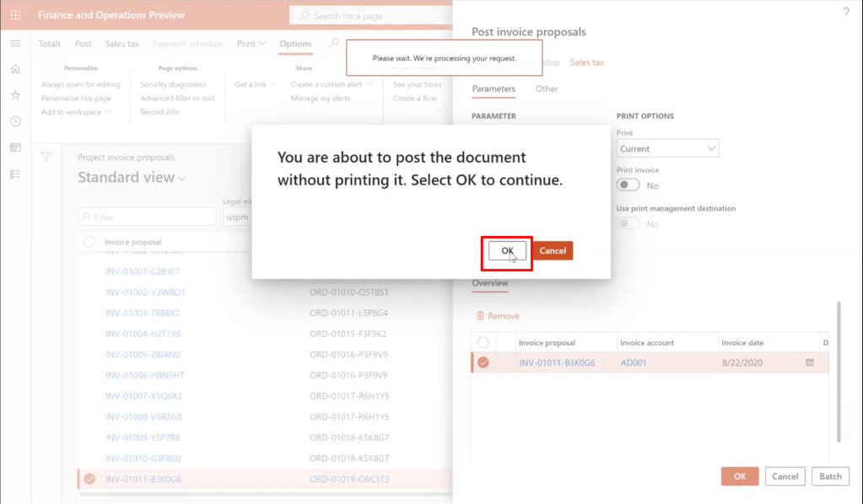Open Favorites star in the sidebar
The image size is (863, 504).
[x=15, y=95]
